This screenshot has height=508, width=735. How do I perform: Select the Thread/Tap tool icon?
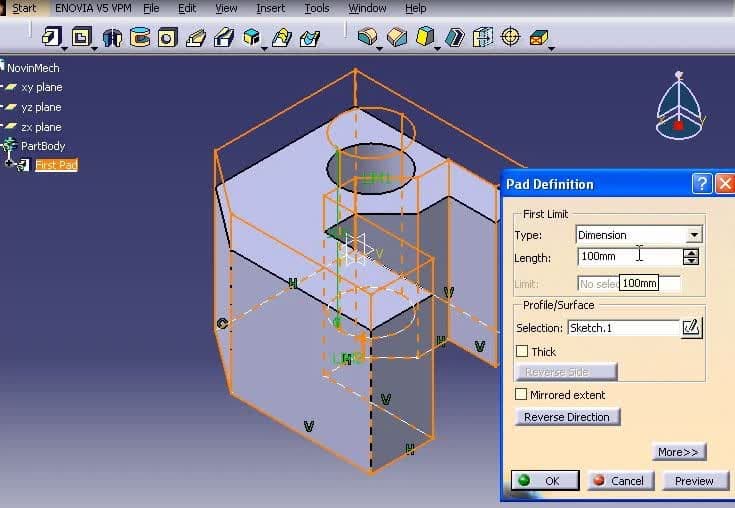click(510, 37)
